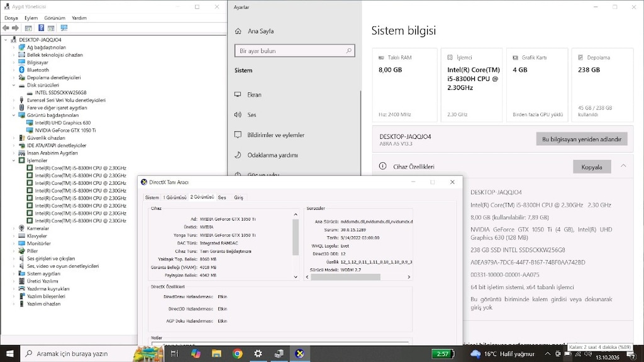Click Bu bilgisayarı yeniden adlandır button
The height and width of the screenshot is (362, 644).
pos(582,139)
